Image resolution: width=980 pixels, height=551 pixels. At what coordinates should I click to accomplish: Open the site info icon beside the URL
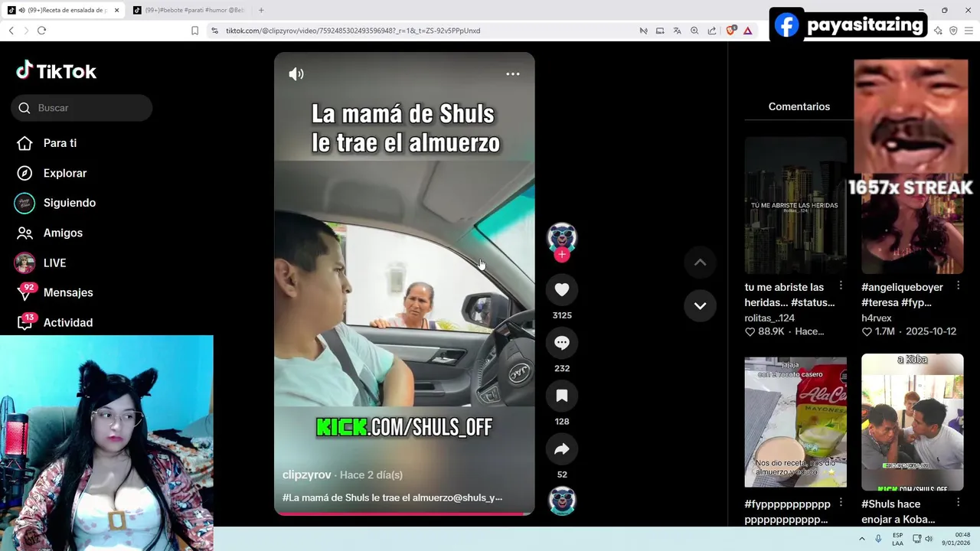point(214,31)
